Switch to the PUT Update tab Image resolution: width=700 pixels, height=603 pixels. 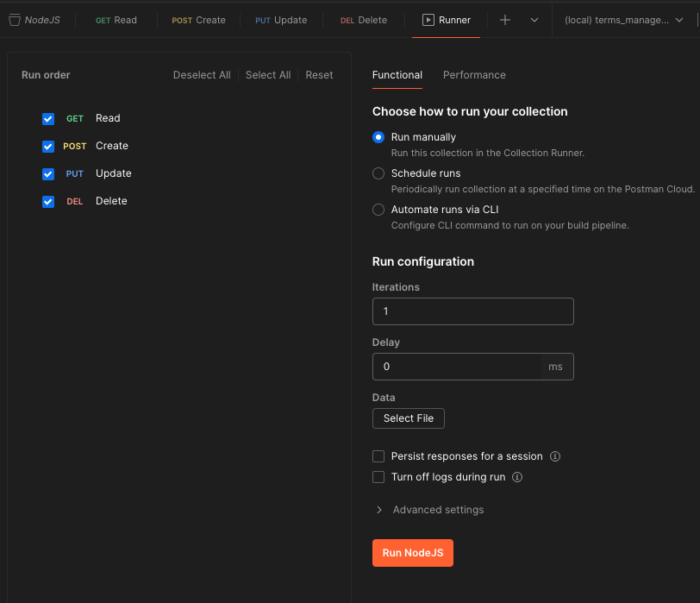(x=281, y=20)
